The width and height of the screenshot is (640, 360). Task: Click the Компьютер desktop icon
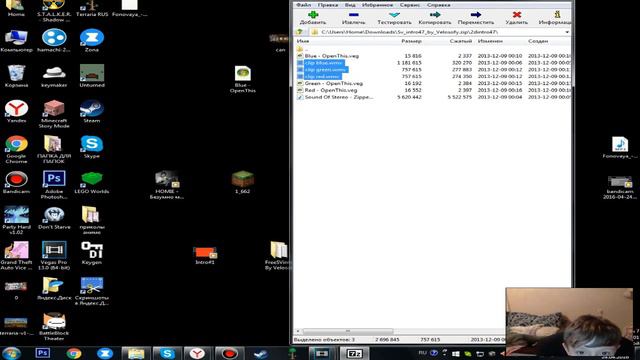click(16, 41)
